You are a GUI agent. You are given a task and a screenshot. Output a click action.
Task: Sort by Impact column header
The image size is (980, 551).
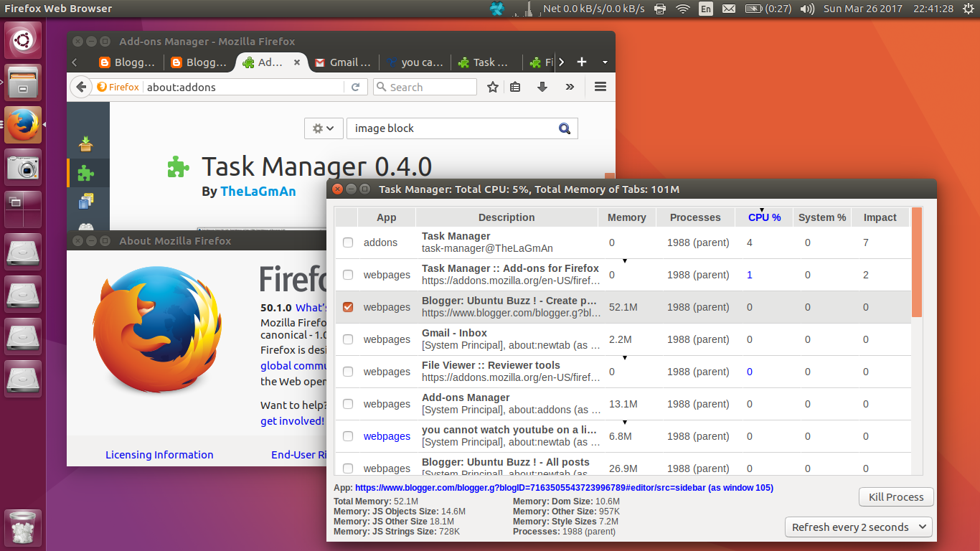tap(880, 217)
